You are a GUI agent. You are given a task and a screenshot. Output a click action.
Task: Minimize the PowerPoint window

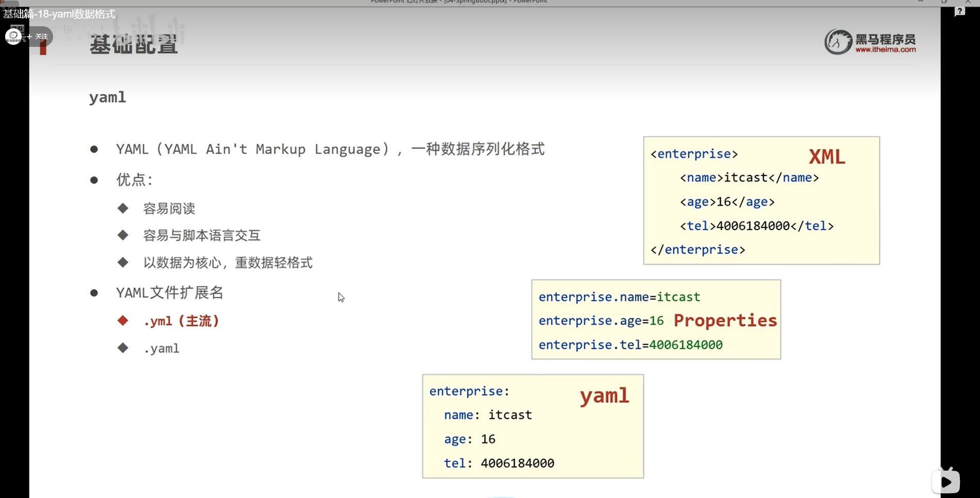(x=921, y=2)
